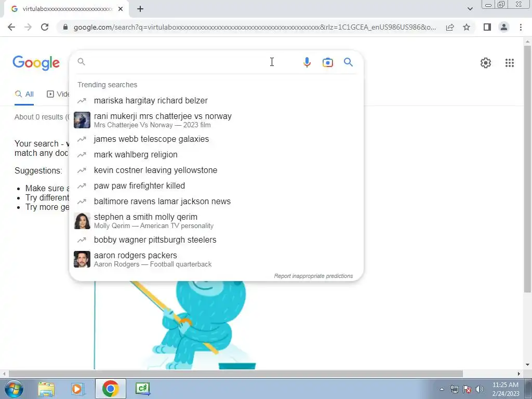Close the virtulabox search tab
The height and width of the screenshot is (399, 532).
pyautogui.click(x=121, y=9)
